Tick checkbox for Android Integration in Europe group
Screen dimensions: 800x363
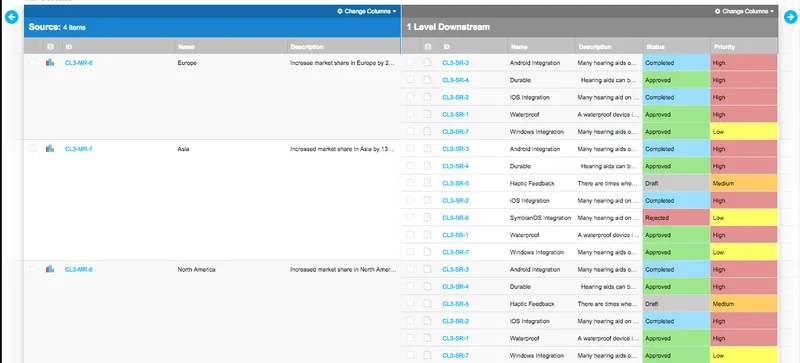(x=410, y=62)
